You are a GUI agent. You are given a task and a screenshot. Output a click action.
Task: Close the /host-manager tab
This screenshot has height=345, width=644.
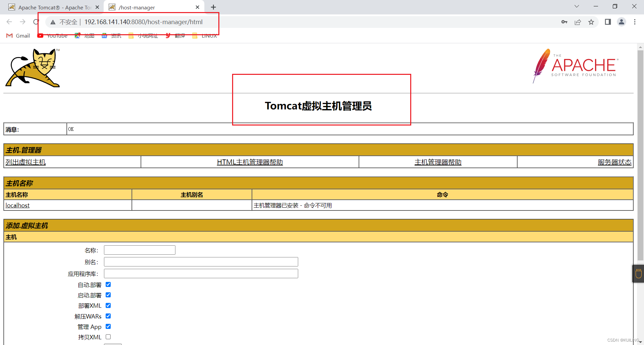point(197,7)
